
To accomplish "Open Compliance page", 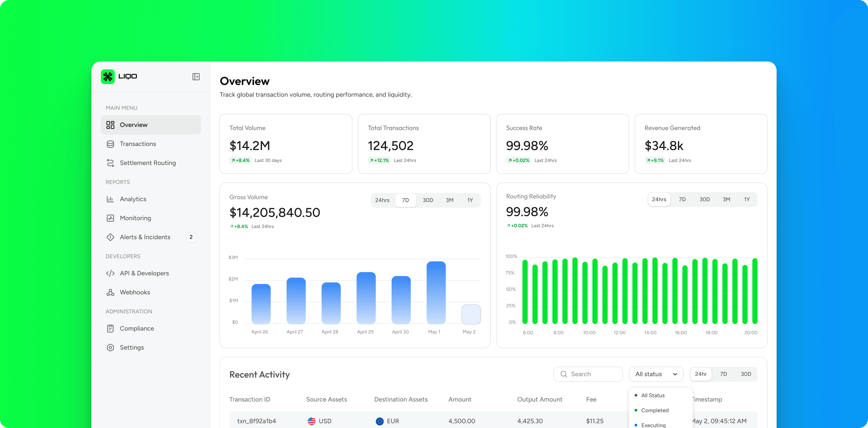I will [151, 329].
